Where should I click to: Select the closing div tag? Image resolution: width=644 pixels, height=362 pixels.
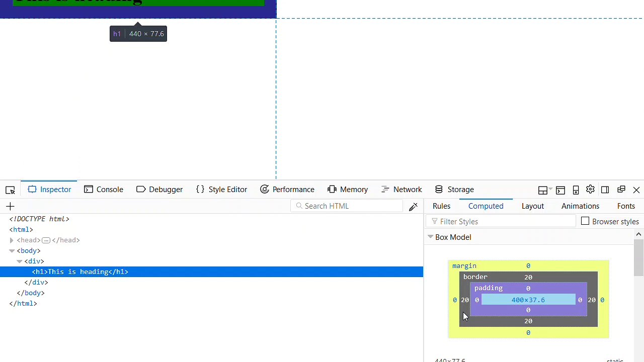pyautogui.click(x=36, y=283)
